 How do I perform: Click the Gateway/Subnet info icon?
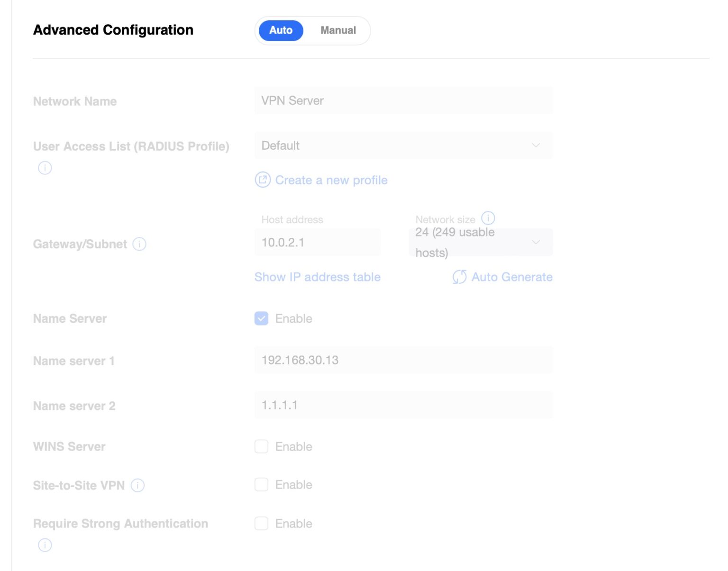[139, 244]
